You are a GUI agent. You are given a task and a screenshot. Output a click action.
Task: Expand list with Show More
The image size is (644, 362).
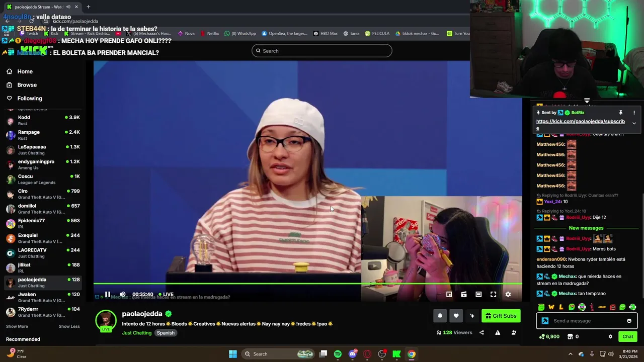(17, 326)
